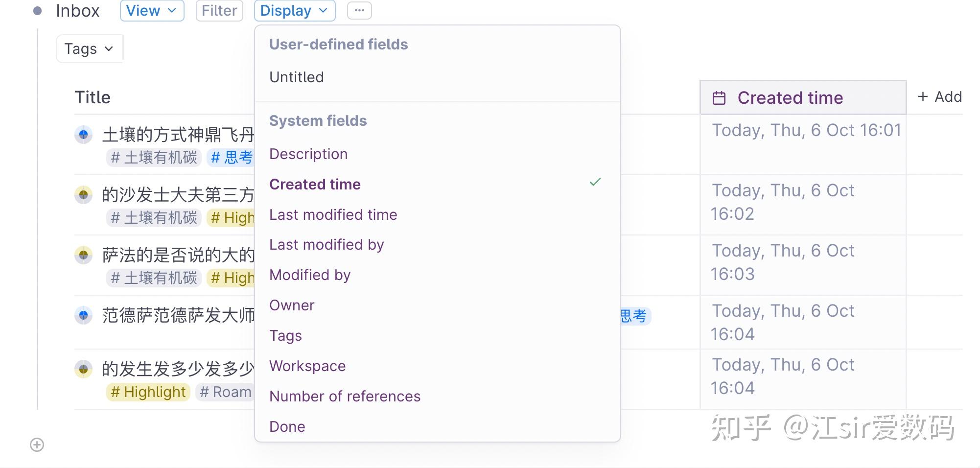
Task: Click the yellow node icon beside 的沙发士大夫第三方
Action: point(83,195)
